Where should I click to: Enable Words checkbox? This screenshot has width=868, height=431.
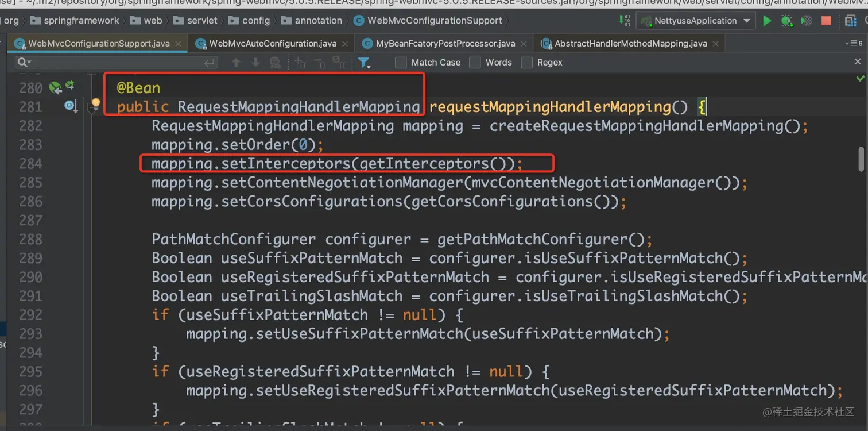pos(475,63)
